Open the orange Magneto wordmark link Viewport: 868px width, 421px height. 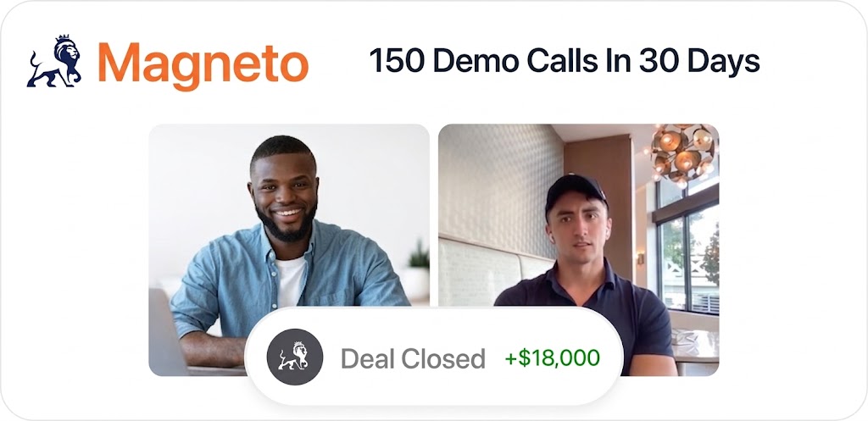pos(203,64)
